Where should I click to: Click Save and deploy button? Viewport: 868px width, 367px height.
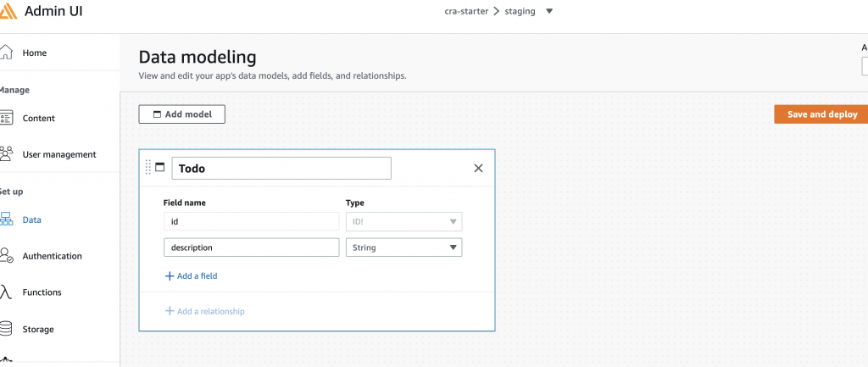(821, 114)
